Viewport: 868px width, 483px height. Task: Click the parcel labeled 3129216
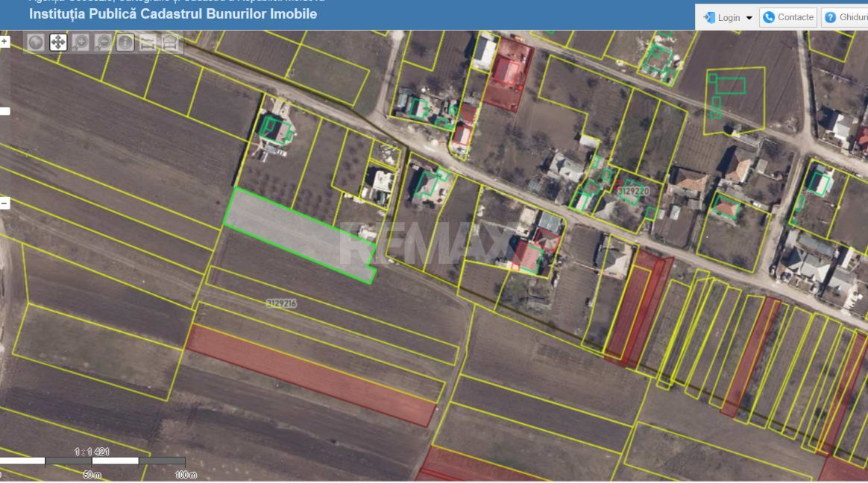[281, 303]
